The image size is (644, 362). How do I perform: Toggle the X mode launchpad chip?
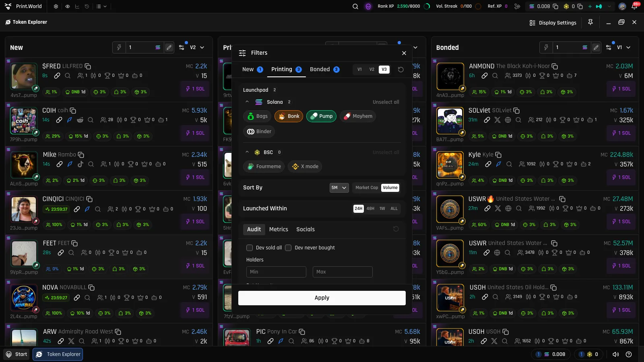[x=305, y=167]
